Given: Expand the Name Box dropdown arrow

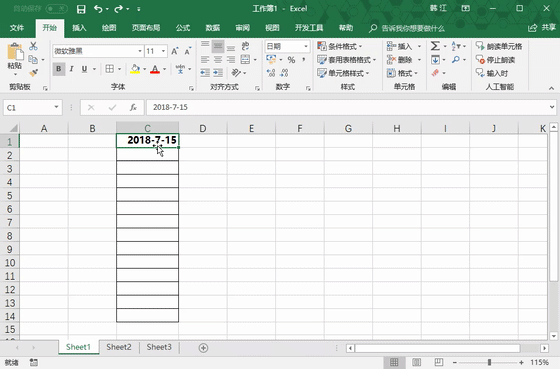Looking at the screenshot, I should click(x=56, y=107).
